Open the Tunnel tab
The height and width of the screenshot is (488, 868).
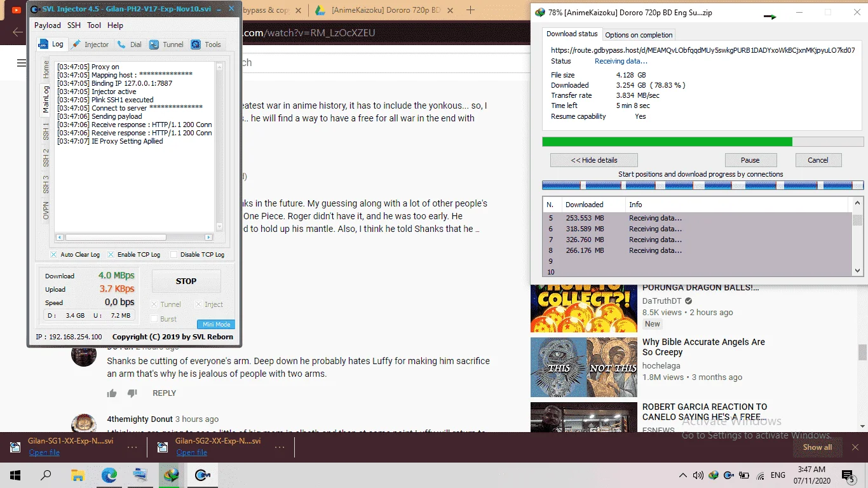(166, 44)
